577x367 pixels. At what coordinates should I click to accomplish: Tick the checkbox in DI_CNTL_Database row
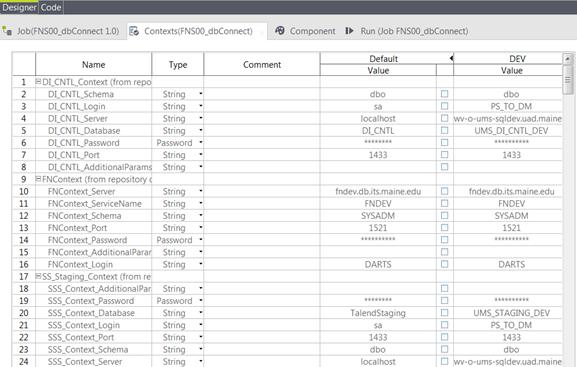(x=445, y=130)
